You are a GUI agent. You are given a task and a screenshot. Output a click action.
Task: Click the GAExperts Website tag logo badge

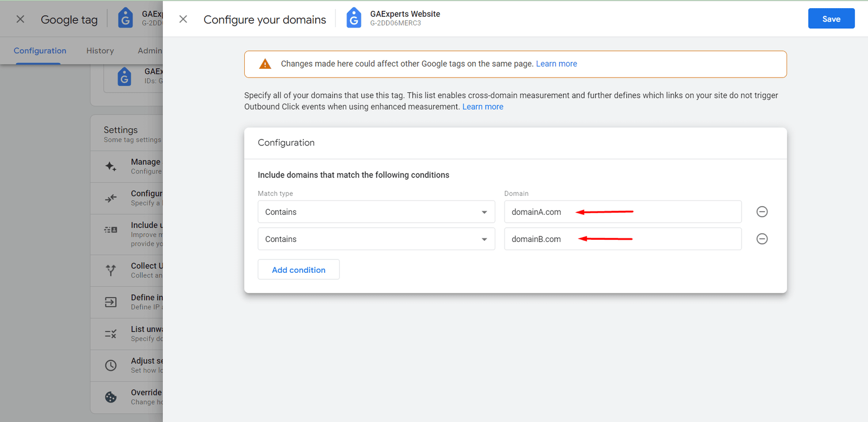click(x=354, y=18)
